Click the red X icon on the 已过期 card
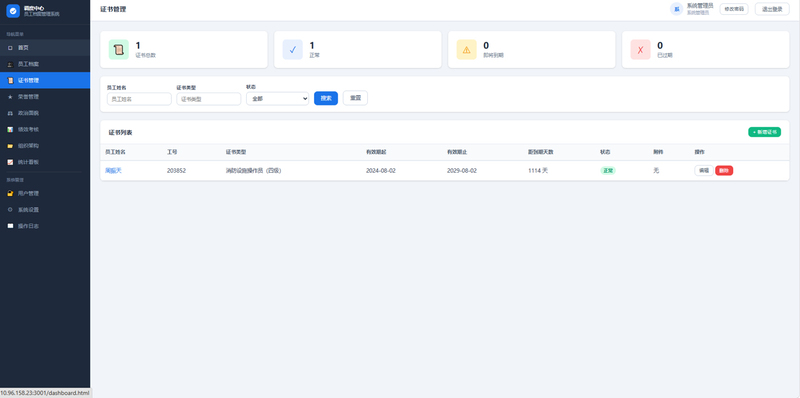This screenshot has height=398, width=800. pyautogui.click(x=640, y=49)
